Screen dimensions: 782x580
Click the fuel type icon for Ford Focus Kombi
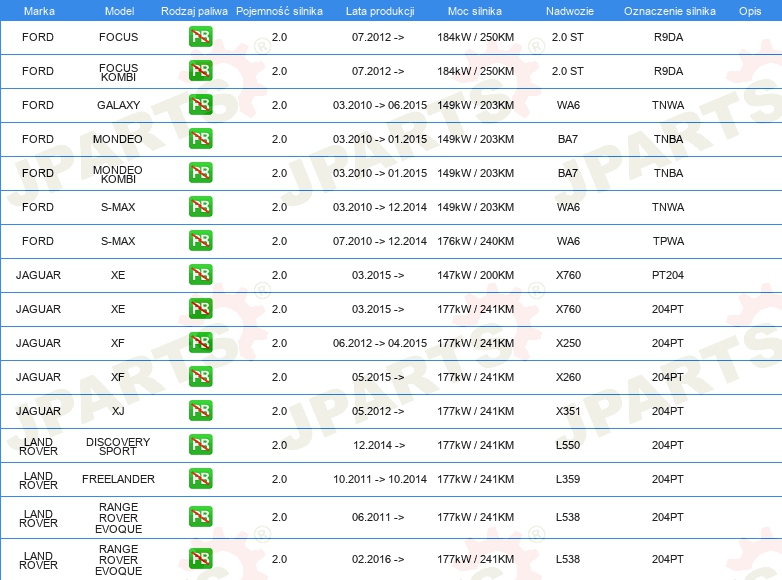click(200, 71)
